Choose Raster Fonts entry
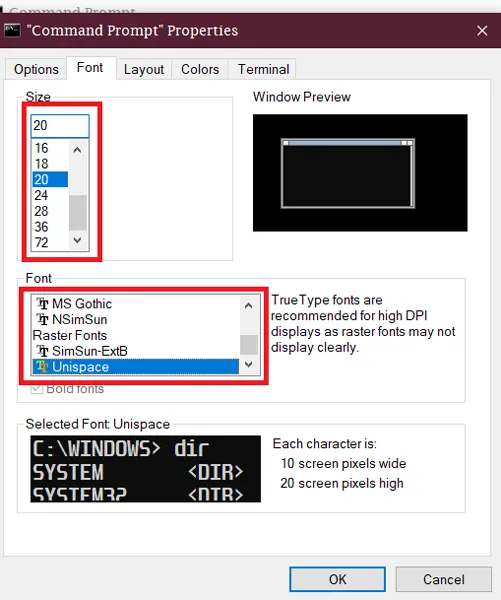Screen dimensions: 501x600 [x=135, y=335]
